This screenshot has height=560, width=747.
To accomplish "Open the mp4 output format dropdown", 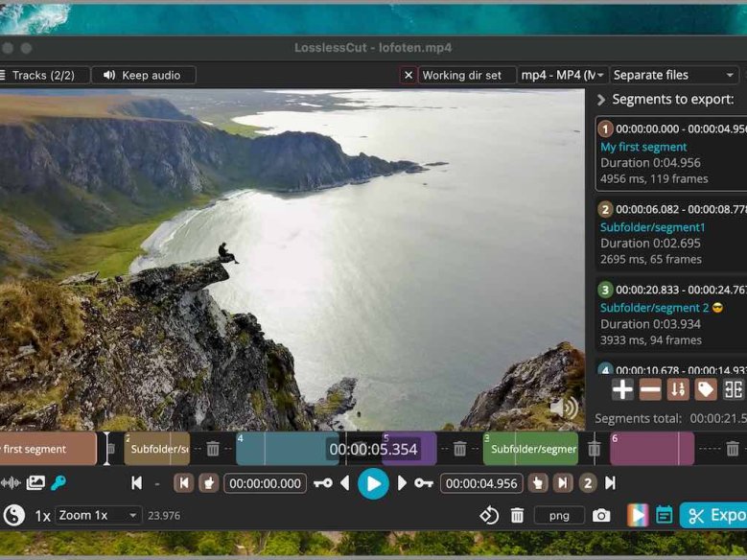I will [x=563, y=75].
